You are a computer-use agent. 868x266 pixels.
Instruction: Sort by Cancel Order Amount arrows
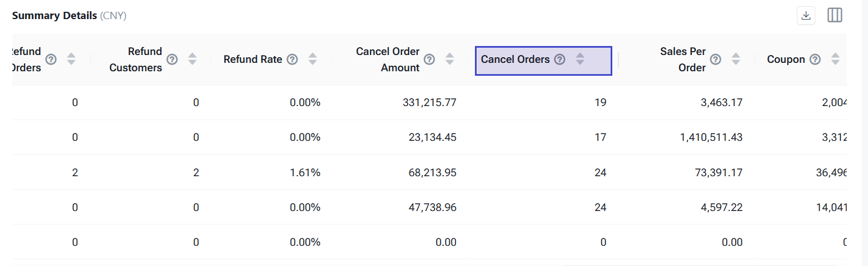[x=450, y=59]
